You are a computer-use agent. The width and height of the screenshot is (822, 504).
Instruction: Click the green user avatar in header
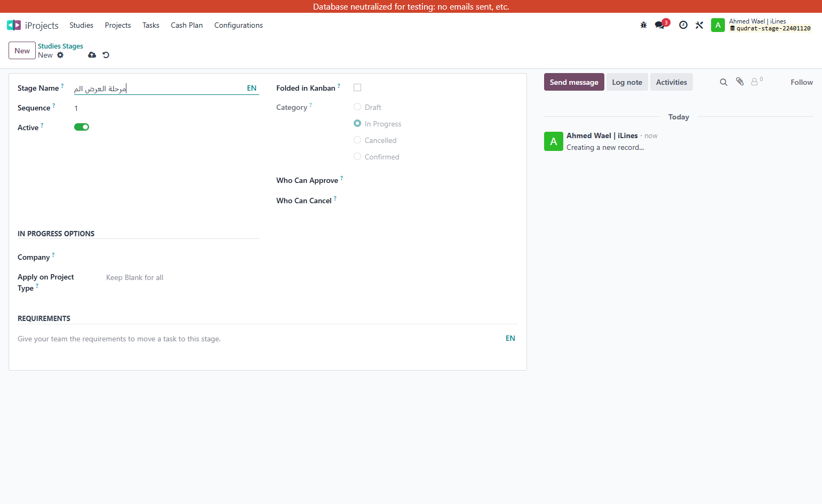[718, 25]
